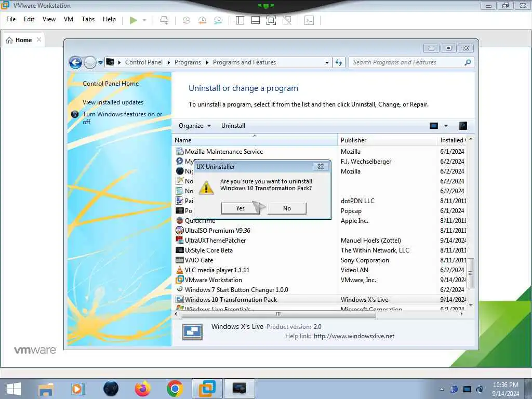Click Yes in the UX Uninstaller dialog
This screenshot has height=399, width=532.
pos(241,208)
